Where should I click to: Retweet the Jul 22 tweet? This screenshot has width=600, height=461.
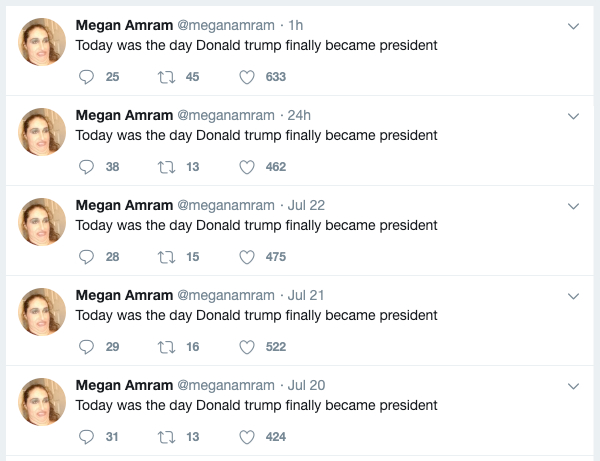point(166,257)
